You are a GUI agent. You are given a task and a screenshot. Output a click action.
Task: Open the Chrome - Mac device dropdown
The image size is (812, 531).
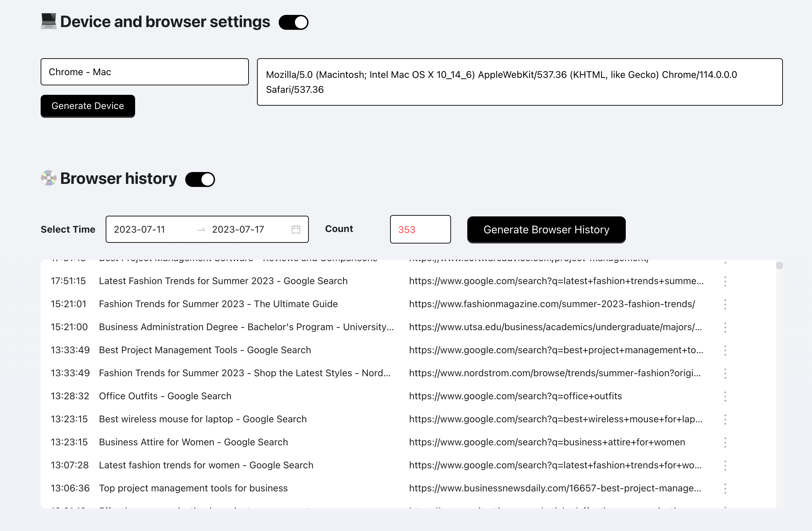(144, 72)
